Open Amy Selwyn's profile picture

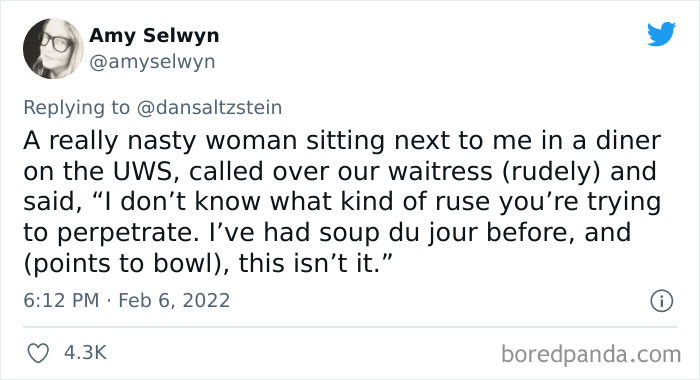53,49
